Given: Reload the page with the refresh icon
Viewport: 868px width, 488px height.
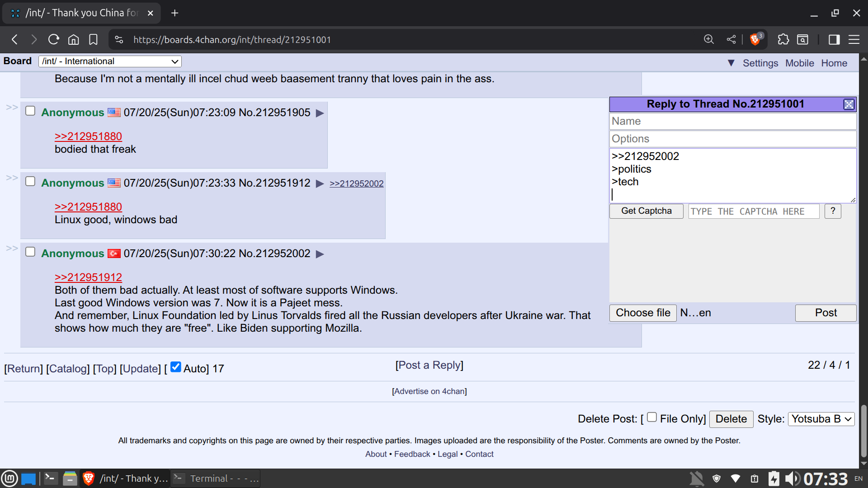Looking at the screenshot, I should pyautogui.click(x=53, y=40).
